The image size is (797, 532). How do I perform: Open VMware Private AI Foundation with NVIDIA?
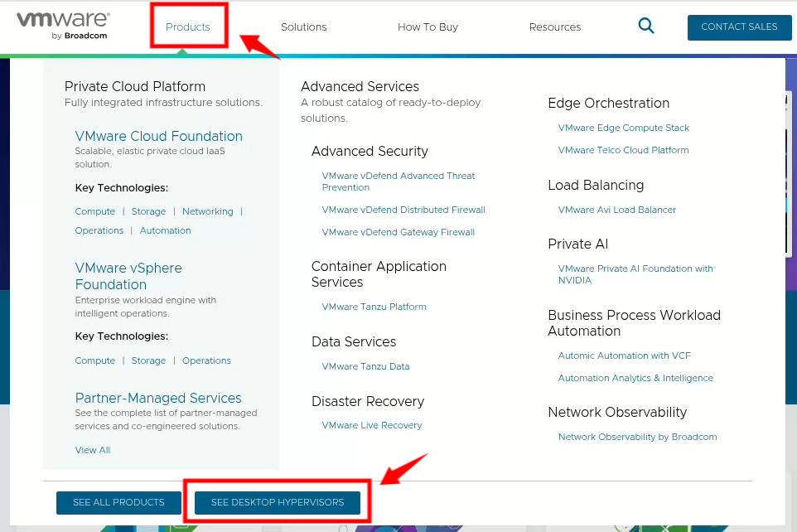[635, 274]
